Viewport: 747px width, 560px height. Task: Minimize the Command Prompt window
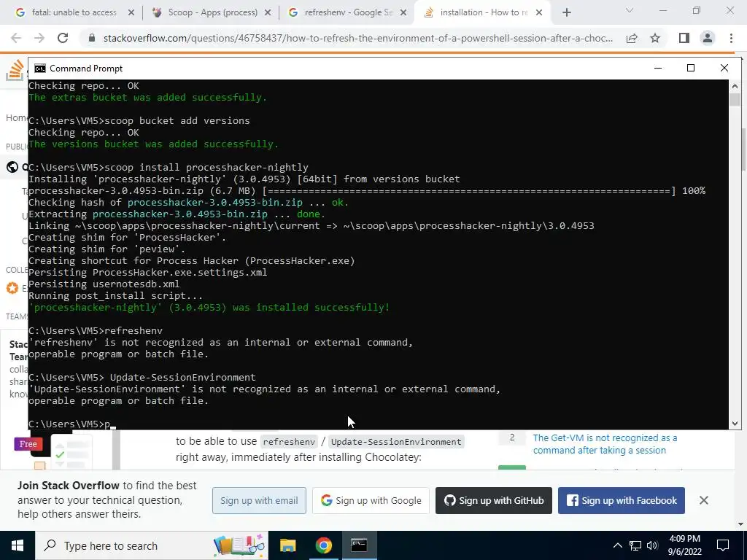pos(658,68)
